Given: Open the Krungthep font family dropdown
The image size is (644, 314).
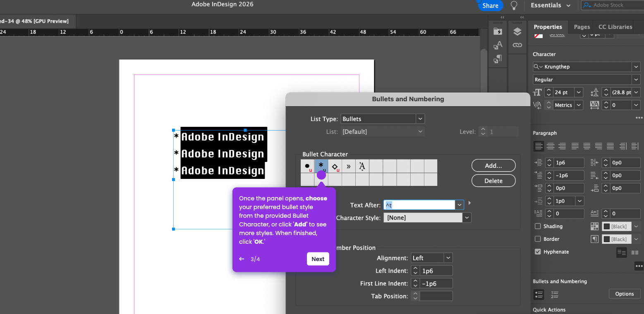Looking at the screenshot, I should point(636,67).
